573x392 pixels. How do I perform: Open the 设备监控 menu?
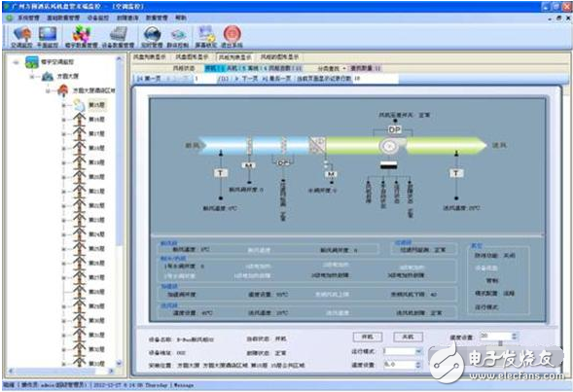98,18
